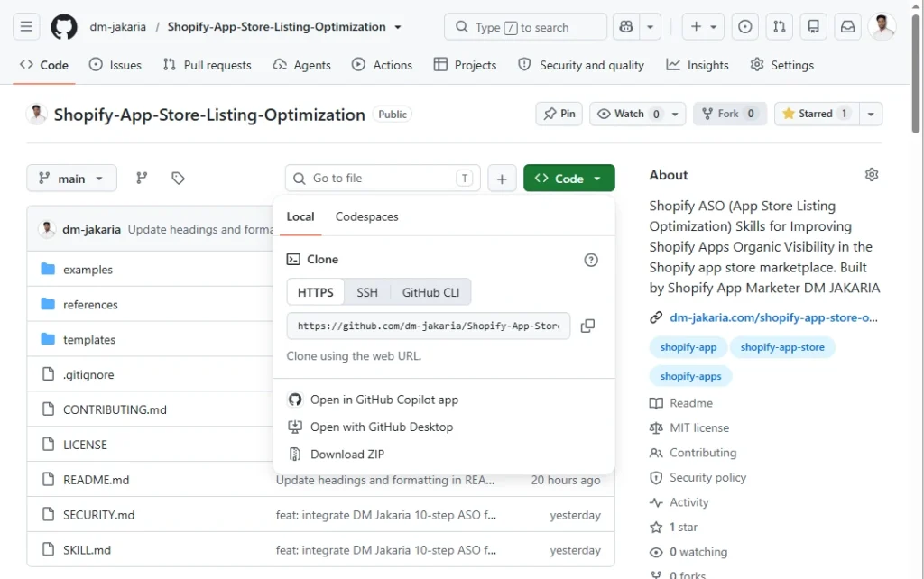Copy the clone URL to clipboard
924x579 pixels.
(587, 326)
